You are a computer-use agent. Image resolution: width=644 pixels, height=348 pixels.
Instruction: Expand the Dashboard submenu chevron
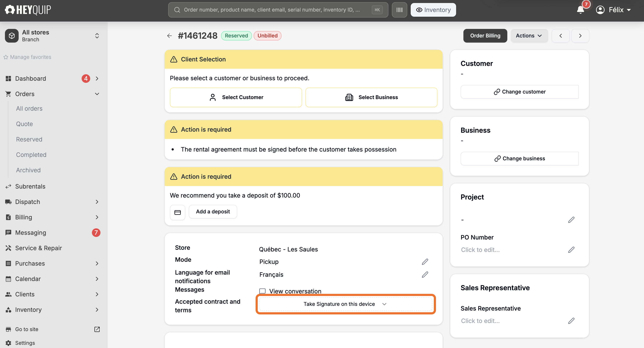(x=97, y=79)
